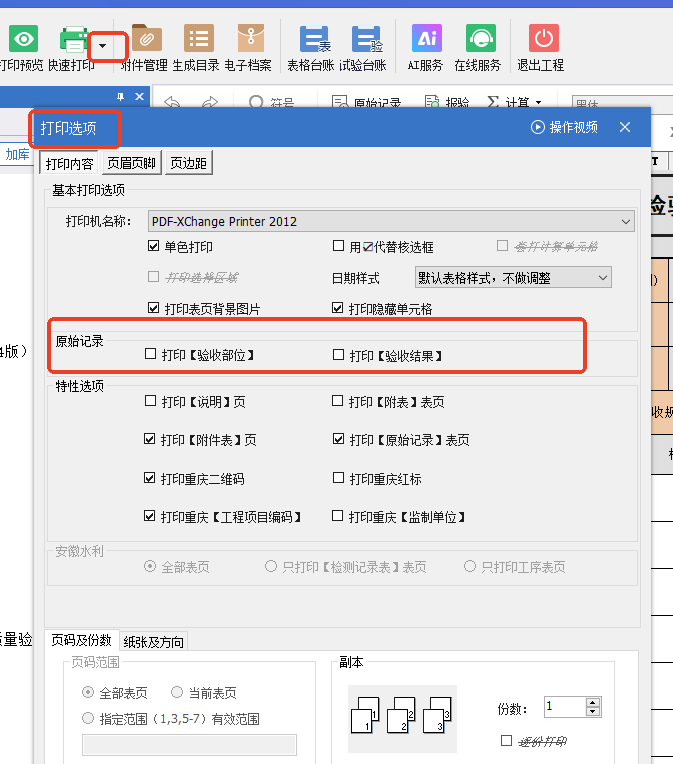Open the test ledger (试验台账) icon

367,39
